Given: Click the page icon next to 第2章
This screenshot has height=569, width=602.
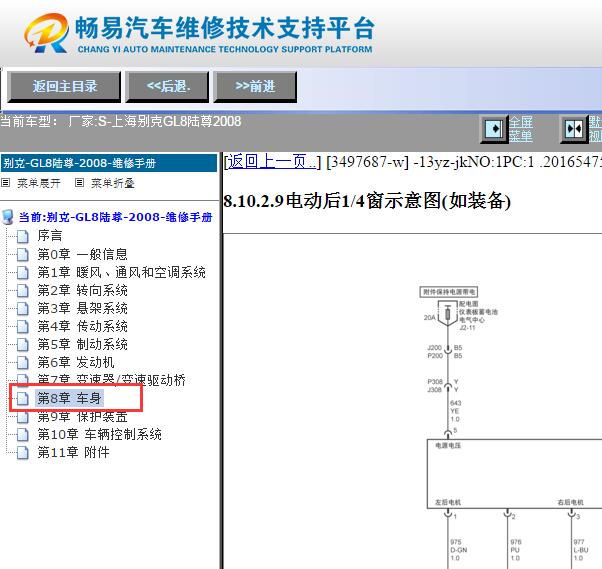Looking at the screenshot, I should [23, 291].
